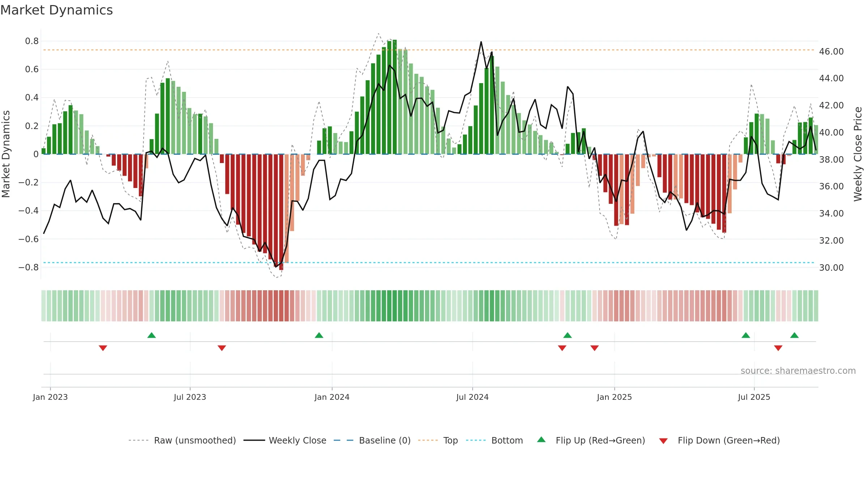
Task: Click the Jan 2025 x-axis label
Action: (x=614, y=397)
